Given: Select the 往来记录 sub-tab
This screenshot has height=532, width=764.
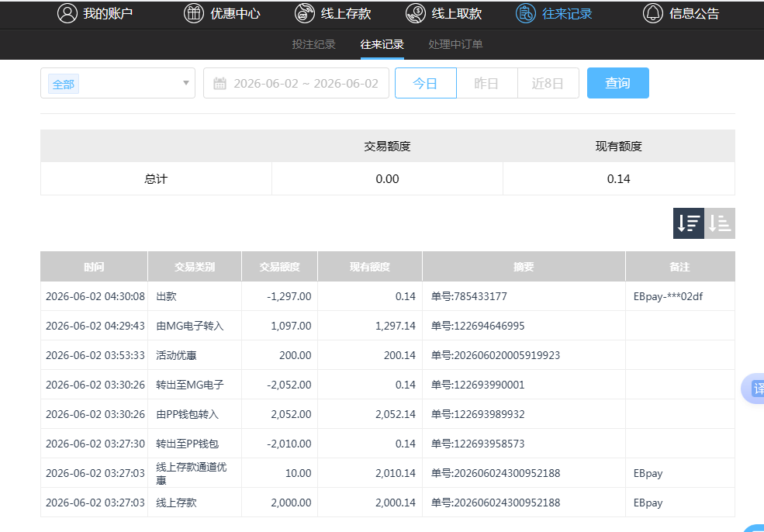Looking at the screenshot, I should (x=382, y=44).
